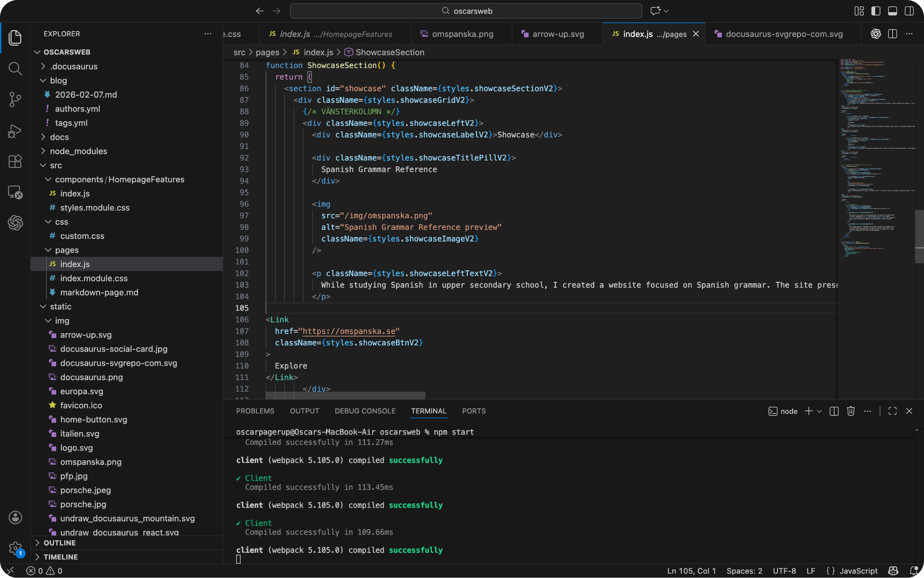
Task: Open the https://omspanska.se link in code
Action: (349, 331)
